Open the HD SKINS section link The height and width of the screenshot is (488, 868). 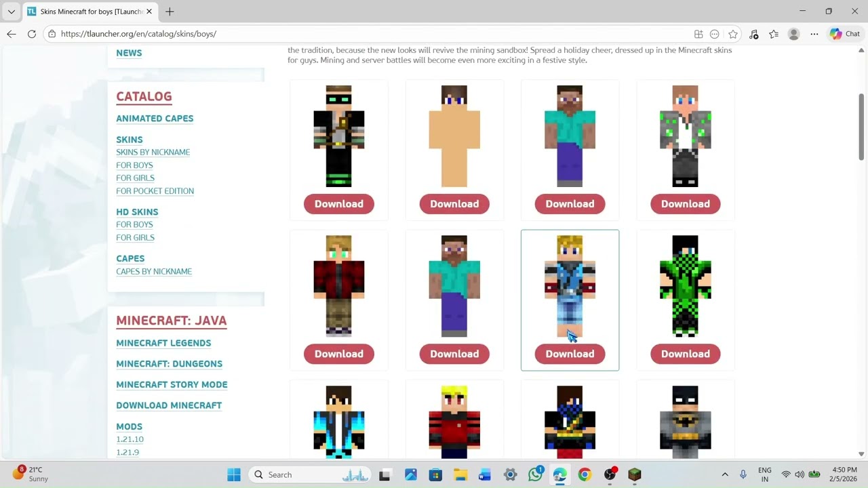coord(137,212)
